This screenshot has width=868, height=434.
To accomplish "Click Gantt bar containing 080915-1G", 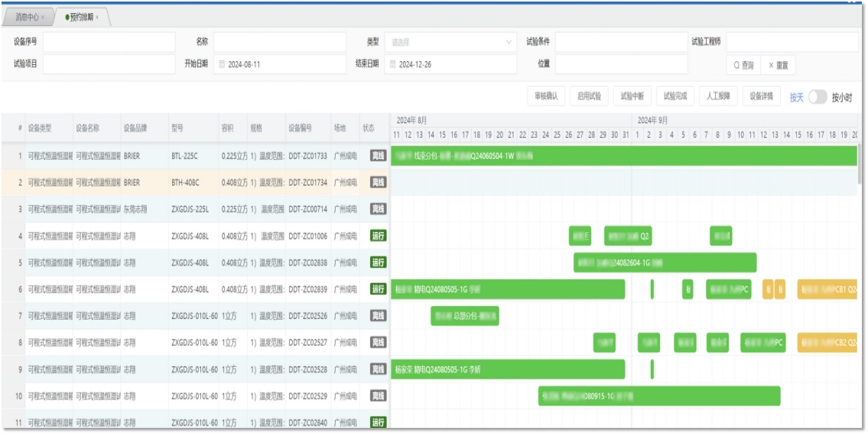I will tap(659, 396).
